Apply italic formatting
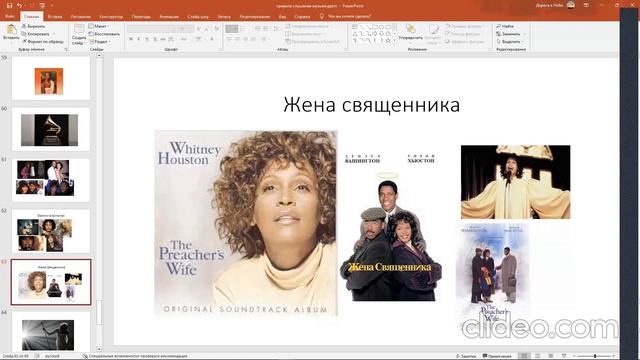 point(139,39)
